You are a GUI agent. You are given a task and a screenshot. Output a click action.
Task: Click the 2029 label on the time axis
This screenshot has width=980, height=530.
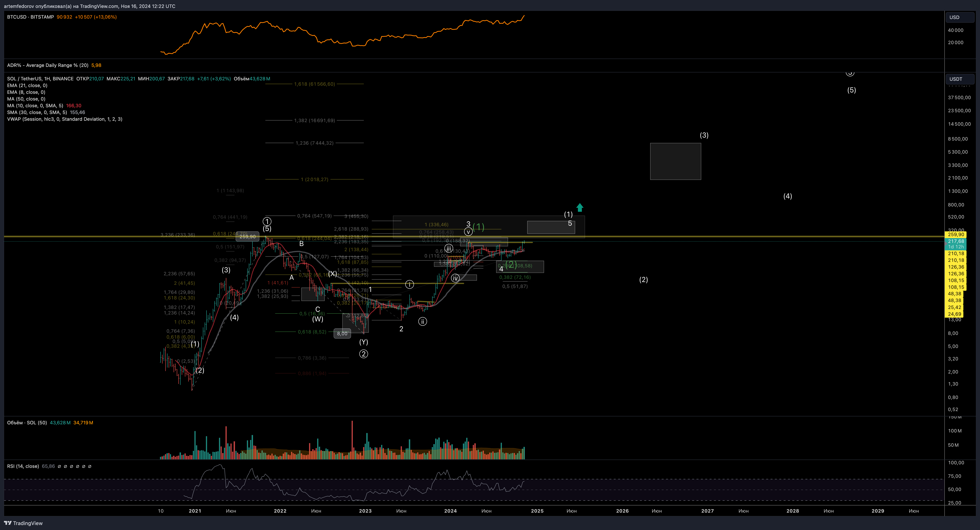[878, 511]
